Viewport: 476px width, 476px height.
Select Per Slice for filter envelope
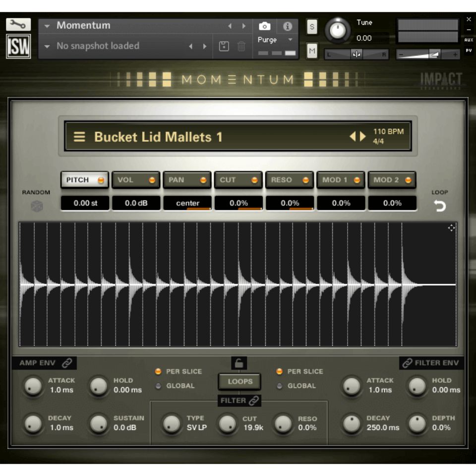(280, 371)
